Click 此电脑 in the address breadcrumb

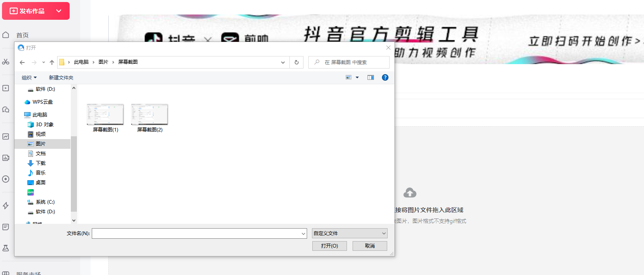81,62
